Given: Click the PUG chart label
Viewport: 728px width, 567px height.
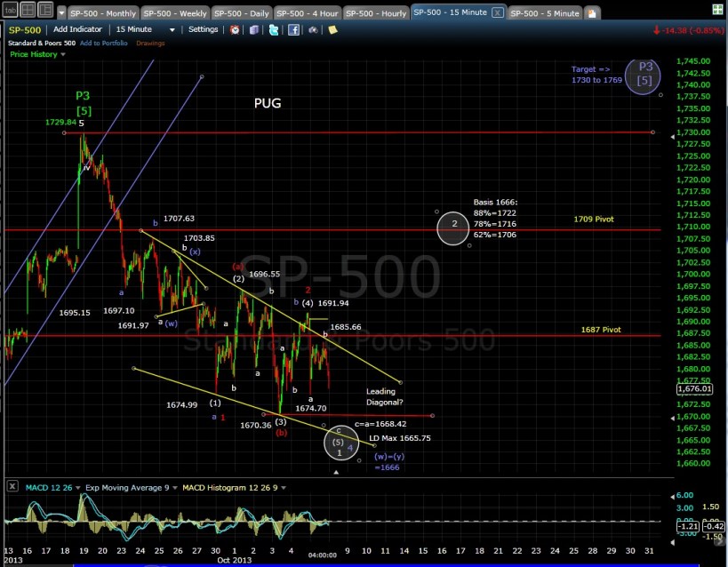Looking at the screenshot, I should tap(268, 103).
